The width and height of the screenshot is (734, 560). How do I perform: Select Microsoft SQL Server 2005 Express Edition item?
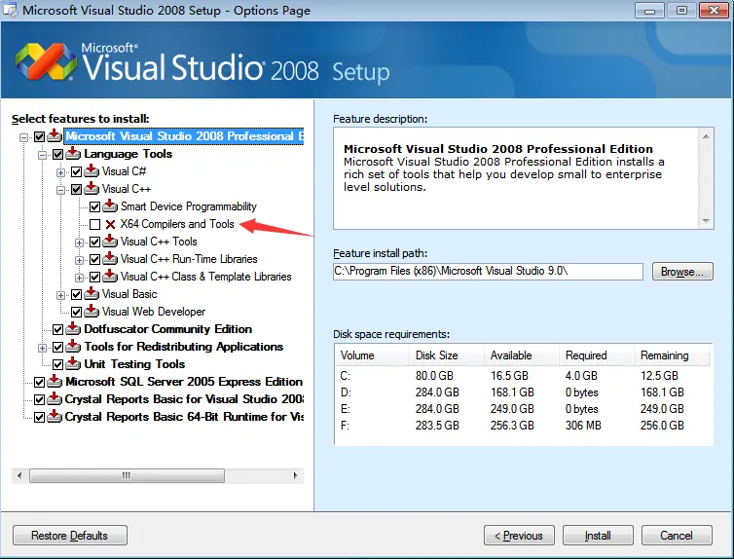tap(184, 382)
